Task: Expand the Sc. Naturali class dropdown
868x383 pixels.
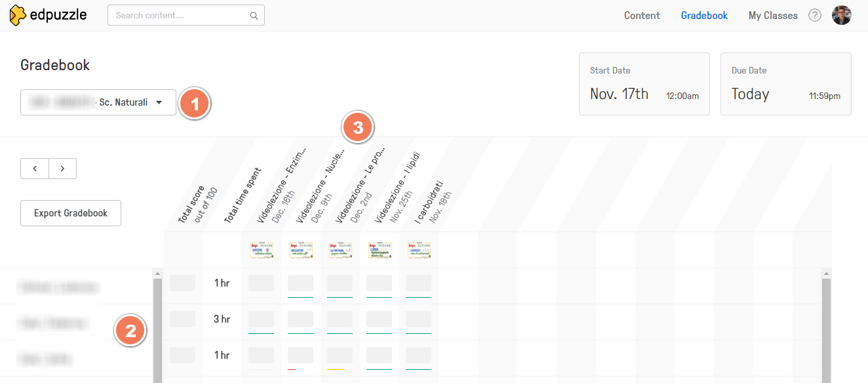Action: coord(98,102)
